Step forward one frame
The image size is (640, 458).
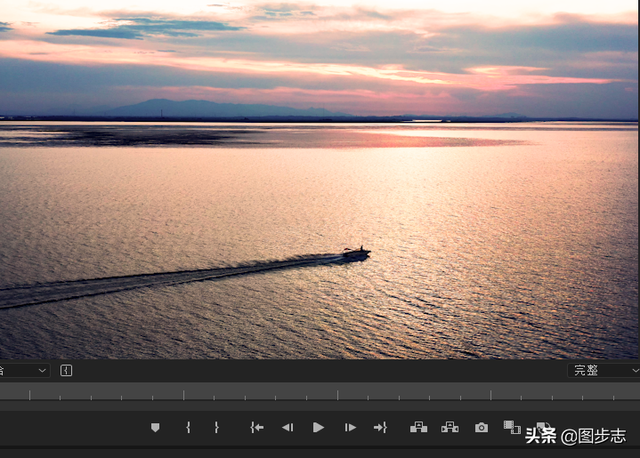350,427
